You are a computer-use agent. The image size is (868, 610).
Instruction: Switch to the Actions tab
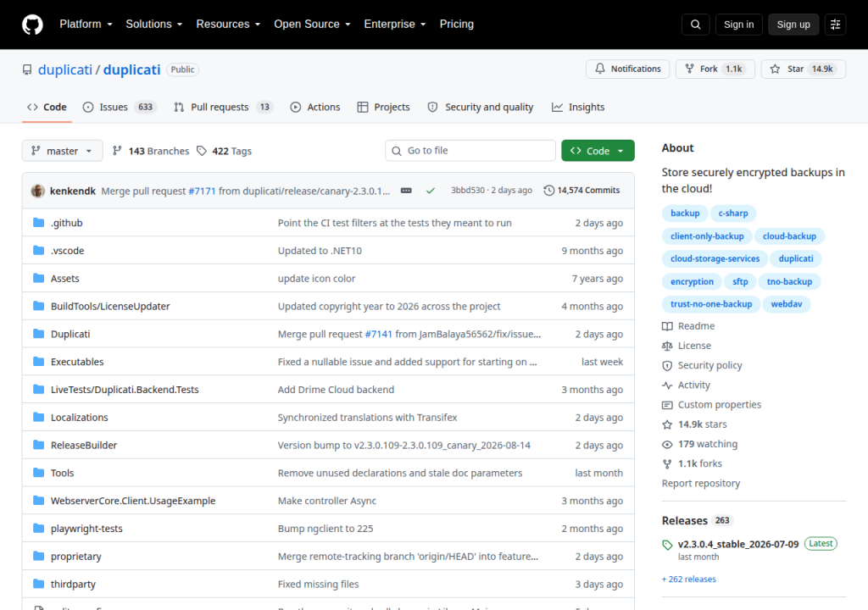click(315, 108)
